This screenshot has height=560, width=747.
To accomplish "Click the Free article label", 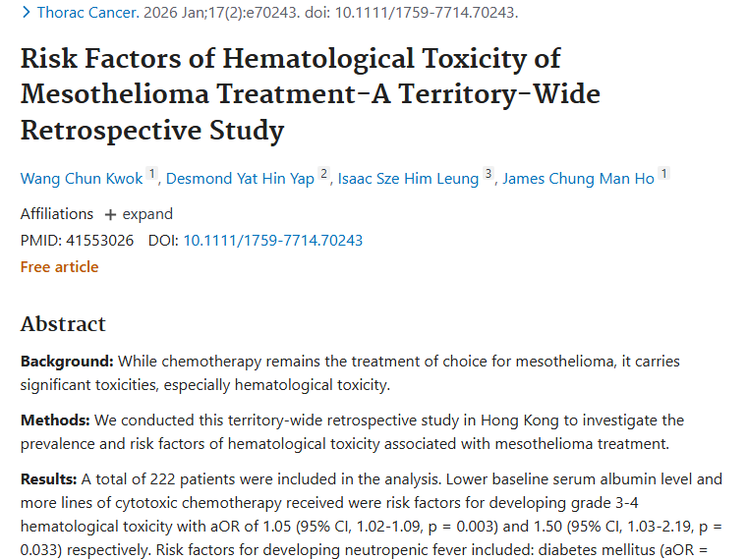I will (59, 266).
